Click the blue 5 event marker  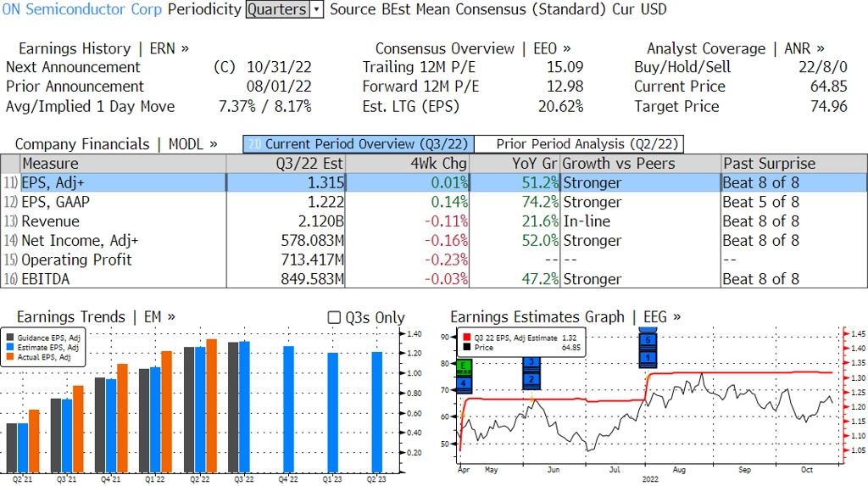[x=648, y=340]
